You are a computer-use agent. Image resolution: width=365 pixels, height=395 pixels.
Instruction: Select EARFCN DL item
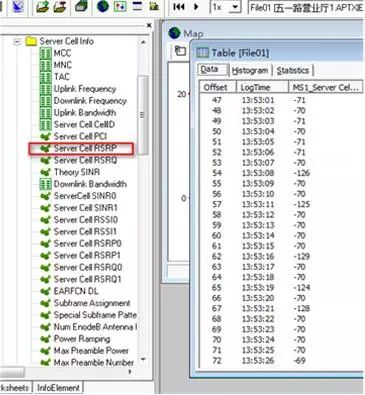(76, 291)
